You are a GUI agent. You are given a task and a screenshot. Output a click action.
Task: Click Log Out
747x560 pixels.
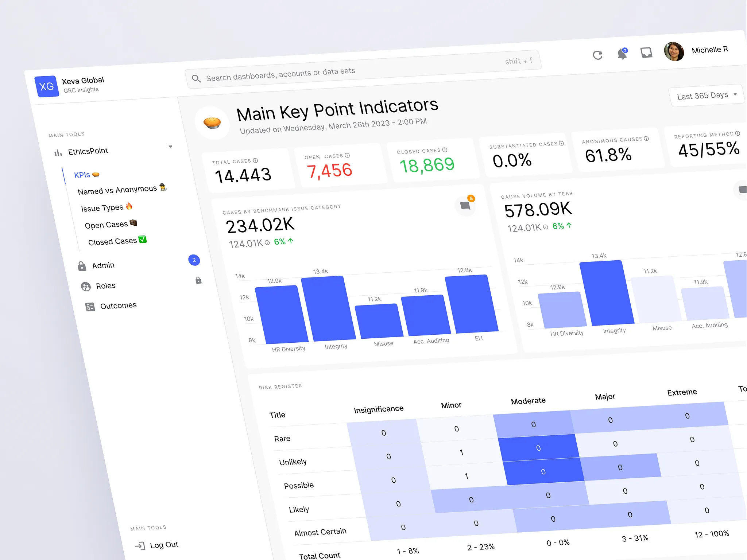coord(163,545)
